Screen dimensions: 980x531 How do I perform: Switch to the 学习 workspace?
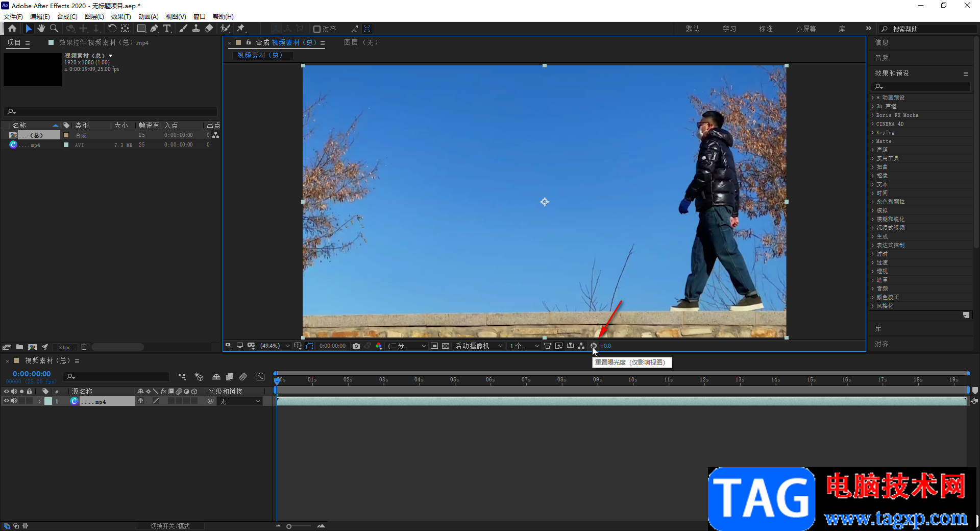tap(729, 29)
